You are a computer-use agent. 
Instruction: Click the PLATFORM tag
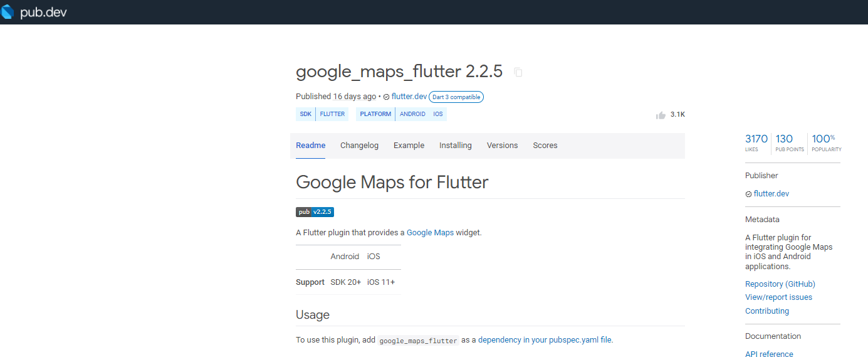375,114
